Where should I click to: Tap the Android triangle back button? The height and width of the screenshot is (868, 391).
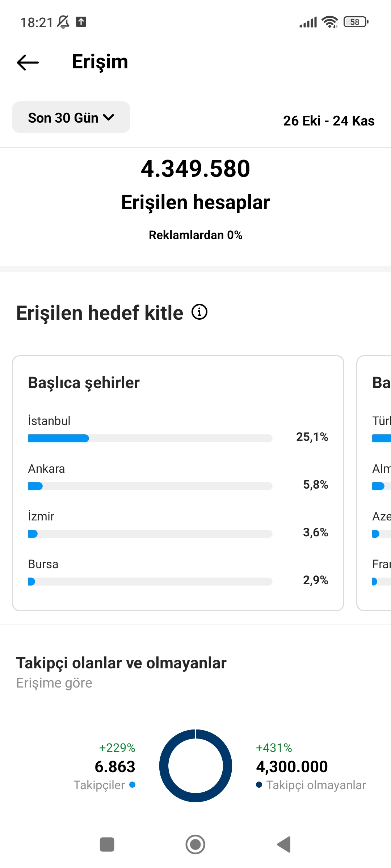284,844
